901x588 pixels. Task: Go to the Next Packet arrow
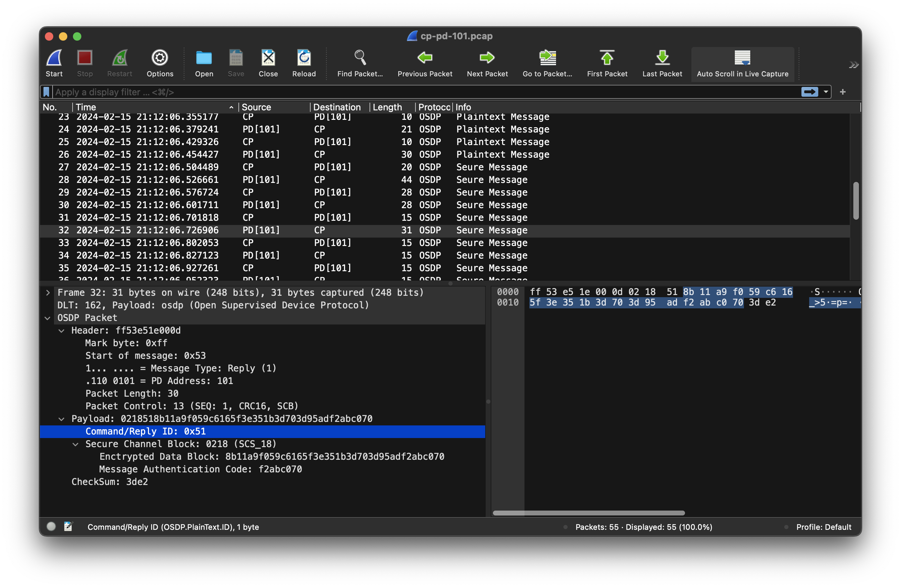click(x=487, y=58)
